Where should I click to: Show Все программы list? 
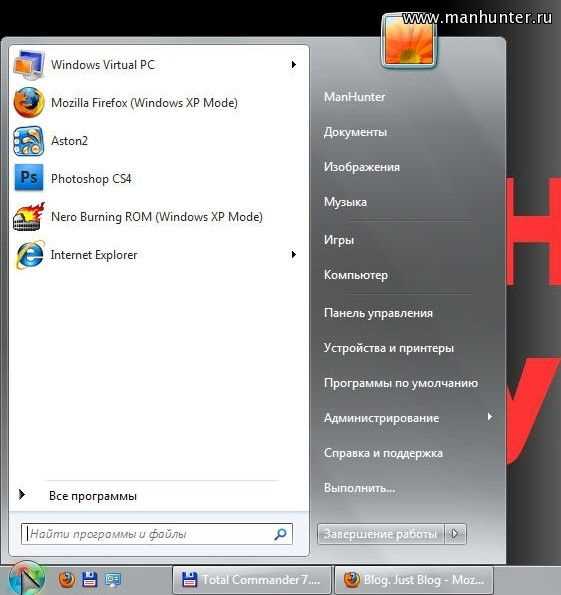(x=93, y=496)
